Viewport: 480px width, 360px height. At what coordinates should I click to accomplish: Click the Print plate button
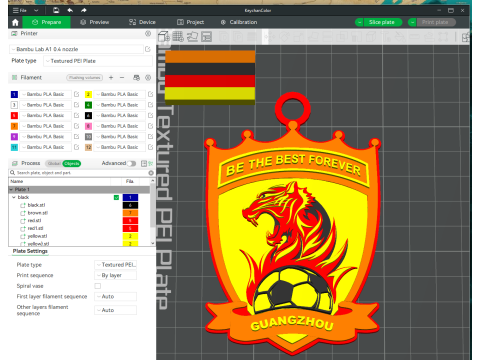pos(435,22)
